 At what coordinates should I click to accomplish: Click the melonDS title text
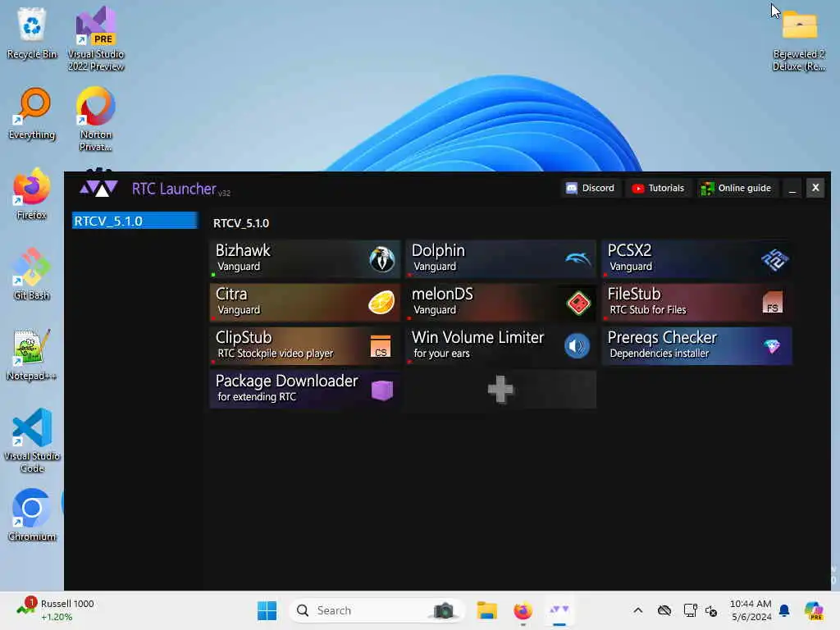coord(442,294)
